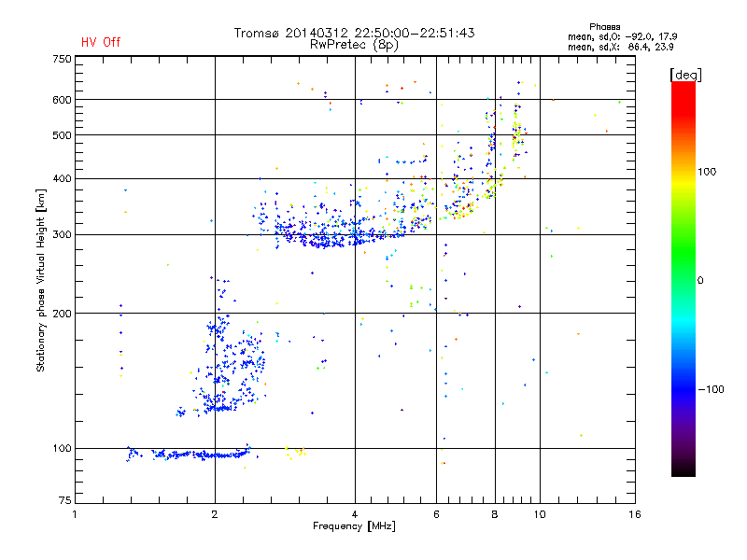The height and width of the screenshot is (560, 747).
Task: Click the 'Frequency [MHz]' axis title
Action: pyautogui.click(x=354, y=526)
